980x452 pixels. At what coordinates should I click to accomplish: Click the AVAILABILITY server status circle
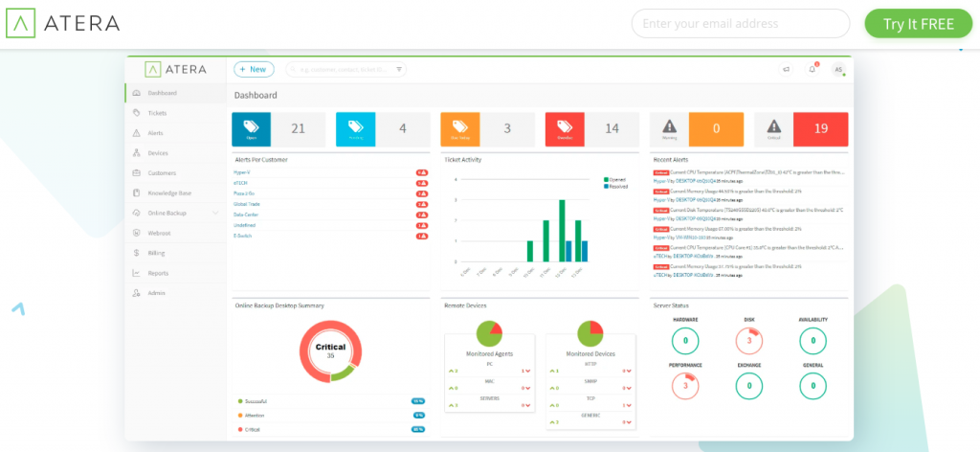[813, 341]
